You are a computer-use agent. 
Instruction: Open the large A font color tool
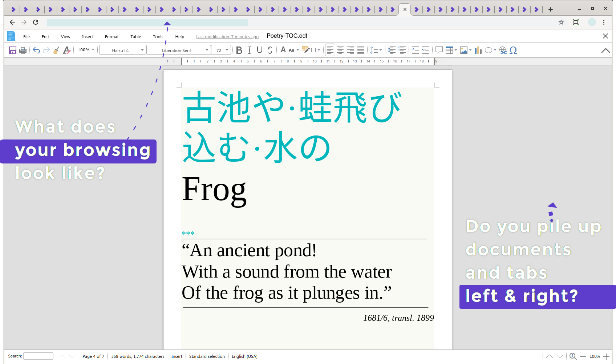pyautogui.click(x=283, y=50)
